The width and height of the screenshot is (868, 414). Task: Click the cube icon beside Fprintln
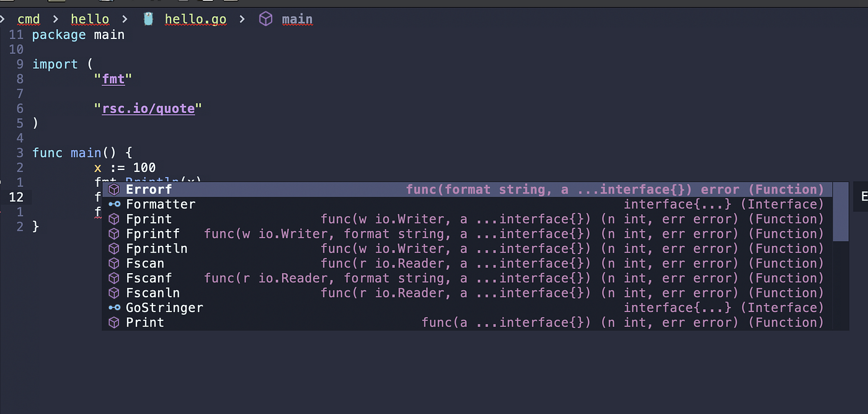click(x=113, y=248)
